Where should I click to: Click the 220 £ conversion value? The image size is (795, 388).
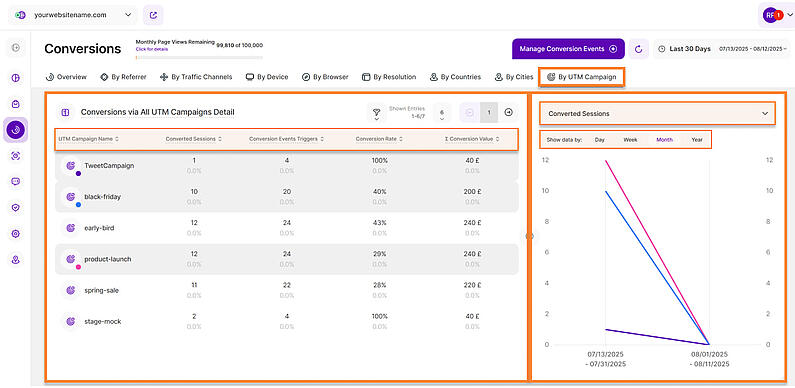[472, 285]
